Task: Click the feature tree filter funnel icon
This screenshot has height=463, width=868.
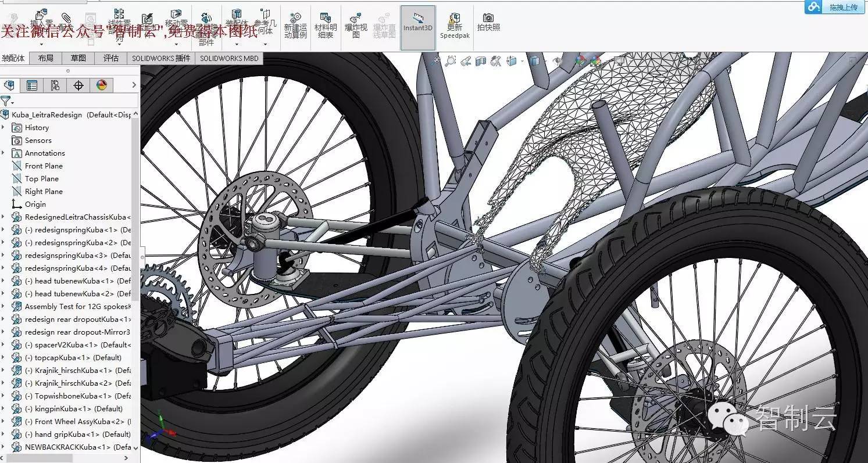Action: tap(5, 102)
